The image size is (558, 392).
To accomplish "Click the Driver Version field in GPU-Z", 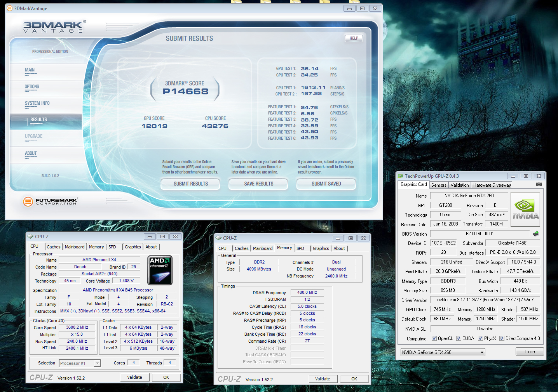I will click(x=485, y=300).
